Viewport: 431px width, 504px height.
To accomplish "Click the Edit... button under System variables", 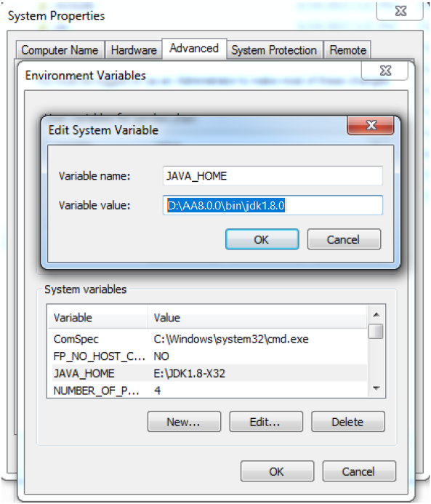I will coord(266,421).
